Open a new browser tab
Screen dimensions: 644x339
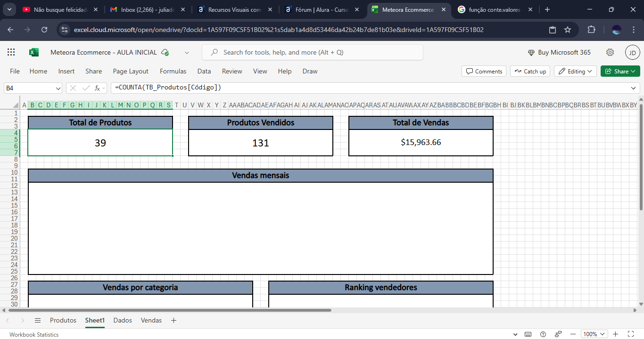pyautogui.click(x=547, y=9)
